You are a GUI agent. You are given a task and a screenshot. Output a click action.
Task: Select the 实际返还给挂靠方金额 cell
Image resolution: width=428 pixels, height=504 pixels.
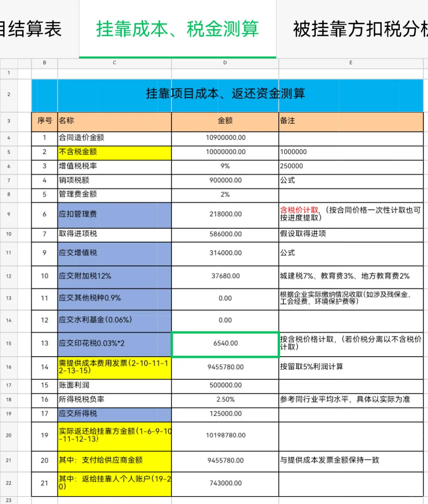[x=115, y=436]
